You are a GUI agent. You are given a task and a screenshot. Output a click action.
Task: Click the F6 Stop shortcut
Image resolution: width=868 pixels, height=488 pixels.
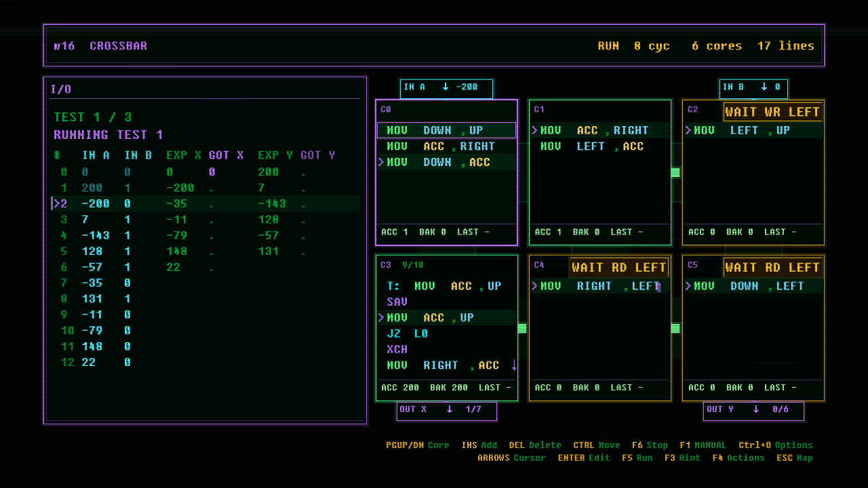click(x=650, y=445)
